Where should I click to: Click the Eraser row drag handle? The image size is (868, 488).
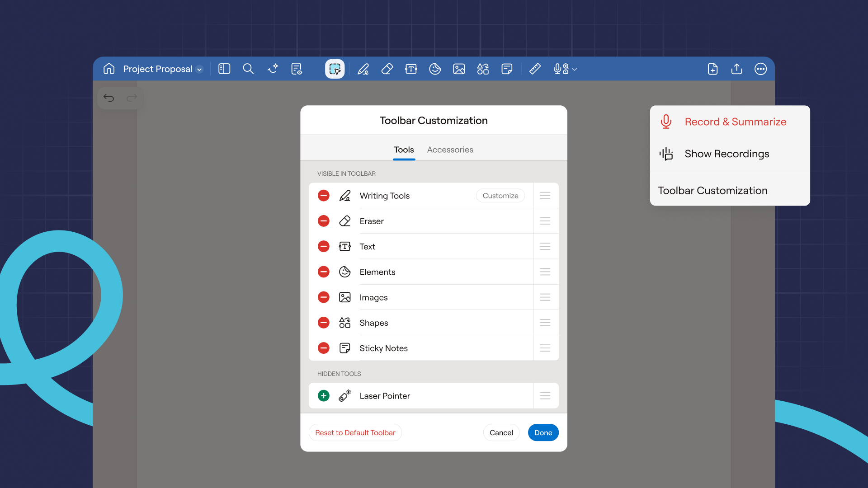coord(545,221)
